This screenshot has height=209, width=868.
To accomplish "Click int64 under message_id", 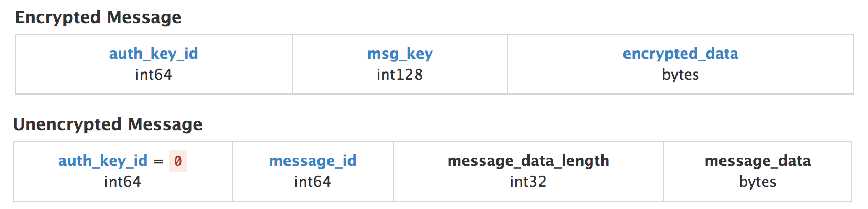I will pos(313,182).
